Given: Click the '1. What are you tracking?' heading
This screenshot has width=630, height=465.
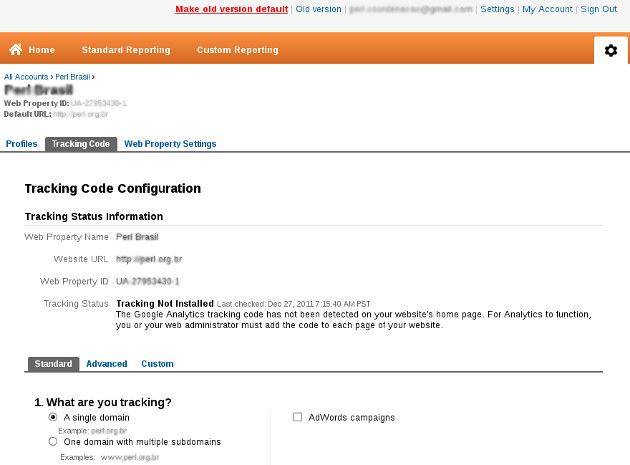Looking at the screenshot, I should tap(103, 402).
